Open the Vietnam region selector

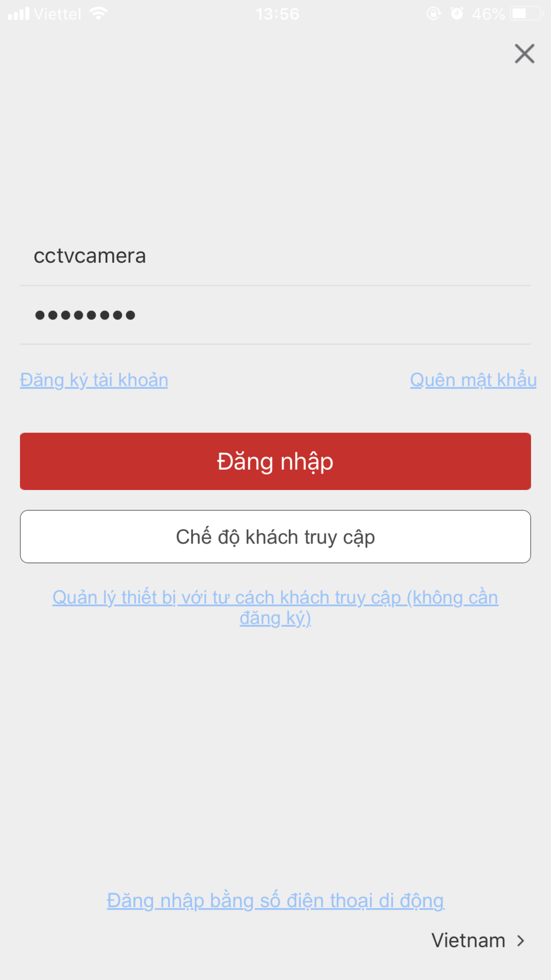[x=479, y=941]
